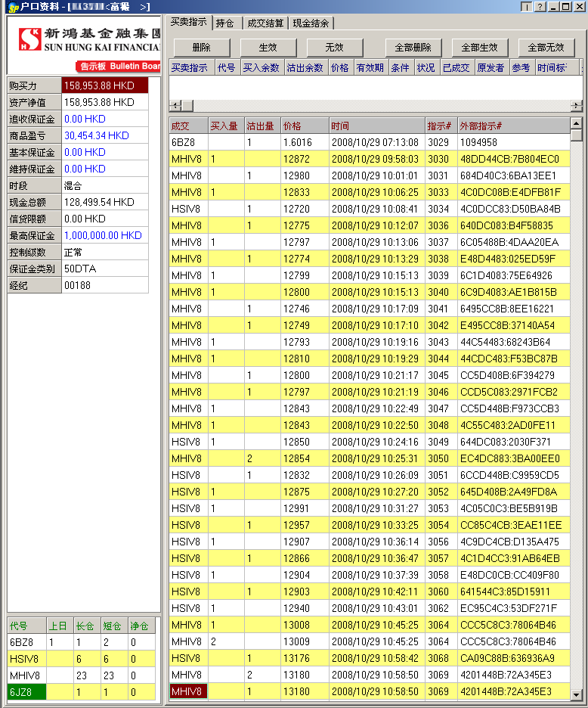Select trade with external ID CA09C88B:636936A9
Screen dimensions: 588x708
point(369,658)
